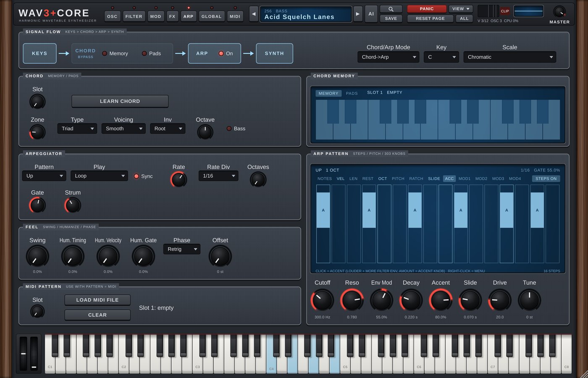Click the Cutoff knob
Image resolution: width=588 pixels, height=378 pixels.
coord(322,300)
